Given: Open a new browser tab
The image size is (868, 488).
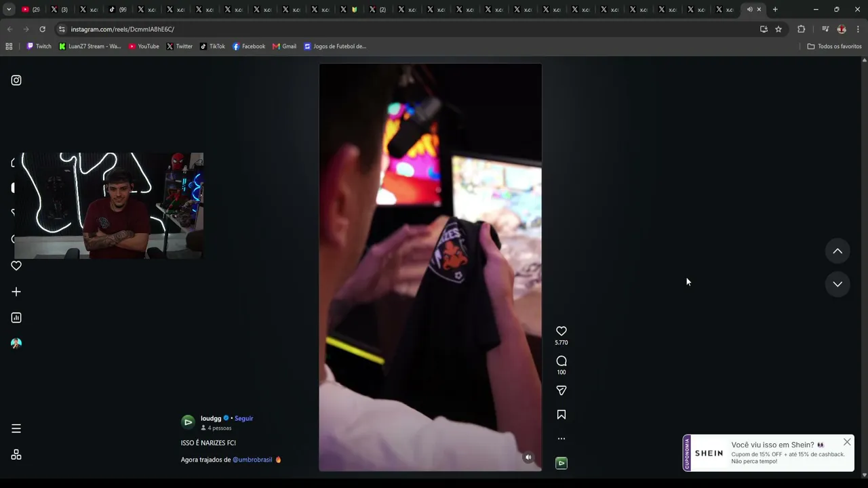Looking at the screenshot, I should (775, 9).
